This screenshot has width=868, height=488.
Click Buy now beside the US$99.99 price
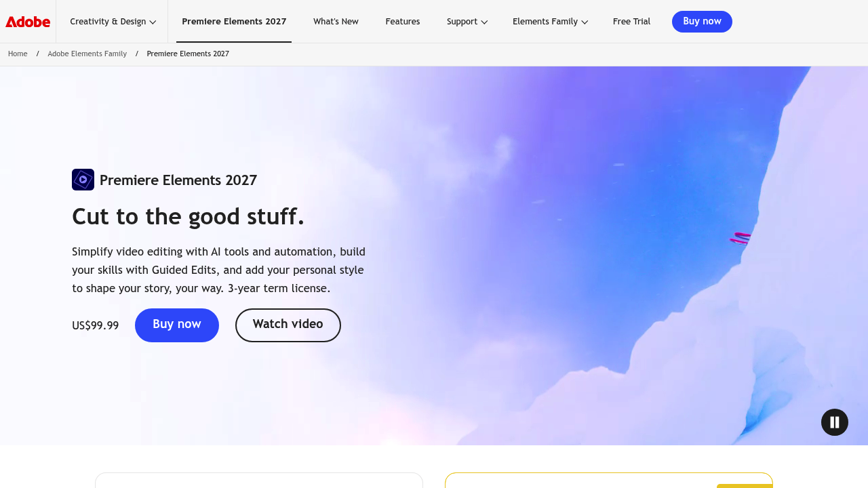click(177, 325)
